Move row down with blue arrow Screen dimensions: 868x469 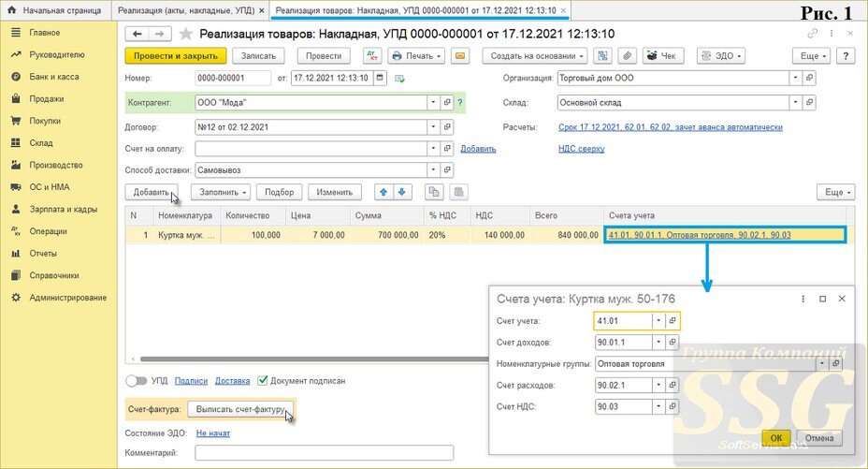click(x=402, y=192)
